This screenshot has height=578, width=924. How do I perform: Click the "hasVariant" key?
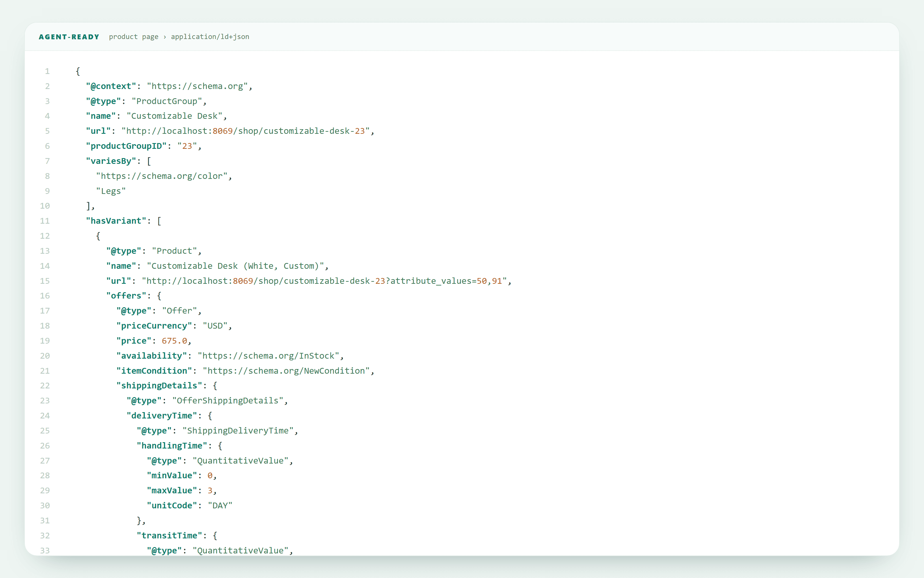[116, 221]
